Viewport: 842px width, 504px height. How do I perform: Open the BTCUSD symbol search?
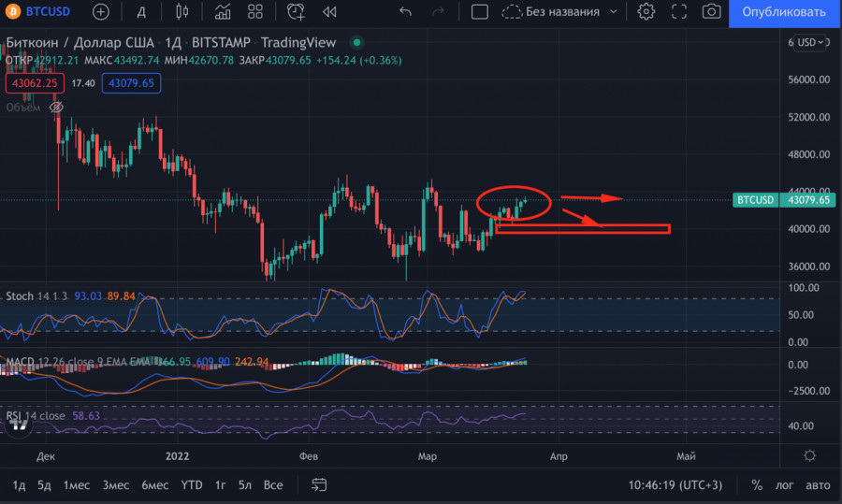click(48, 11)
